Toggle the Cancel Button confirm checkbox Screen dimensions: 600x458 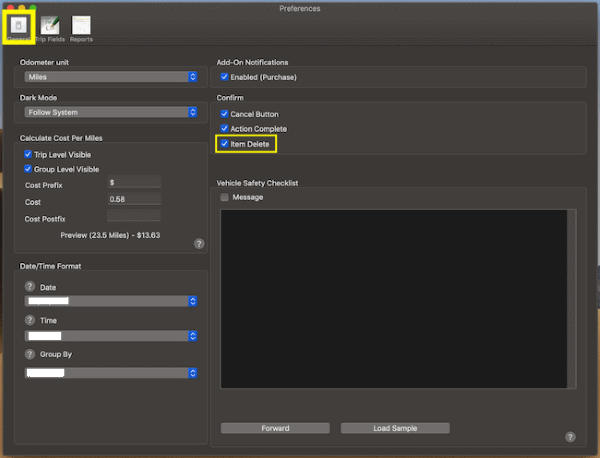pyautogui.click(x=225, y=114)
